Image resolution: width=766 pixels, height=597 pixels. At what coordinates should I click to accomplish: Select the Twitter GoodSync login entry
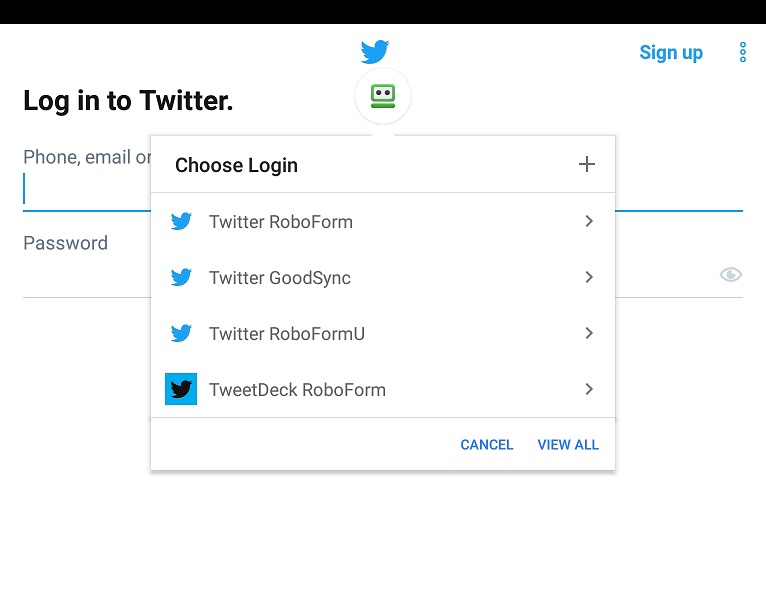383,277
